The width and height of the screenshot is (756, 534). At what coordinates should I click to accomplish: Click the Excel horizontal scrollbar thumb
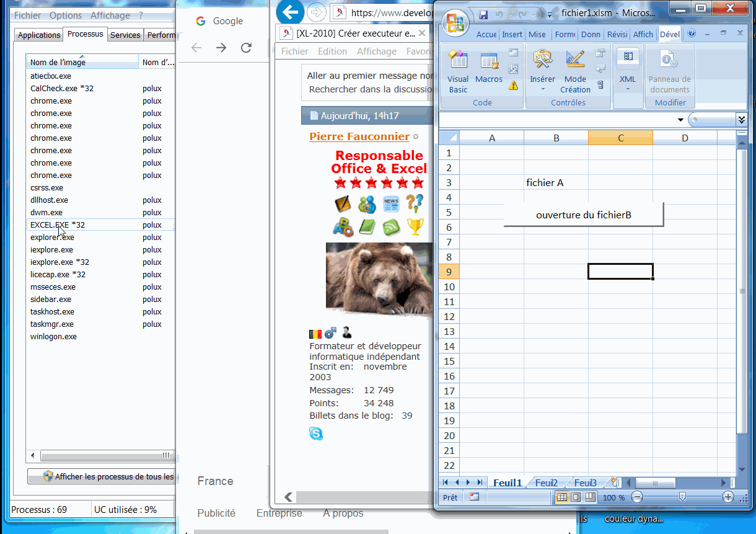656,483
